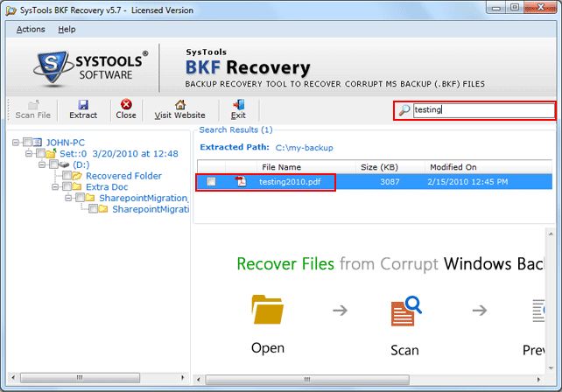
Task: Click preview pane scroll up arrow
Action: pos(551,234)
